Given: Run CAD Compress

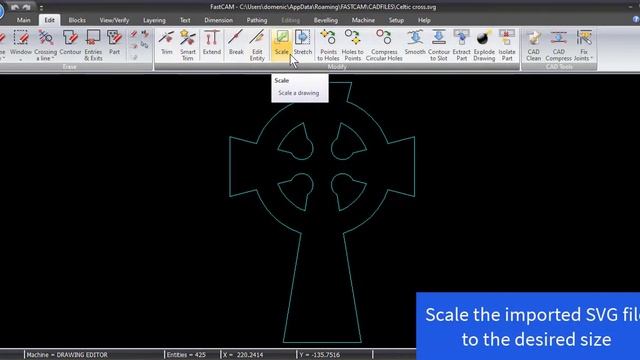Looking at the screenshot, I should 558,45.
